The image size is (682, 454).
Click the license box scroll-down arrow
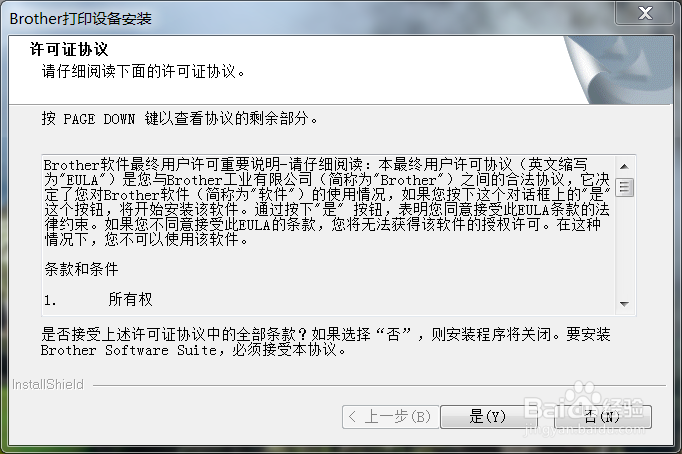coord(625,304)
